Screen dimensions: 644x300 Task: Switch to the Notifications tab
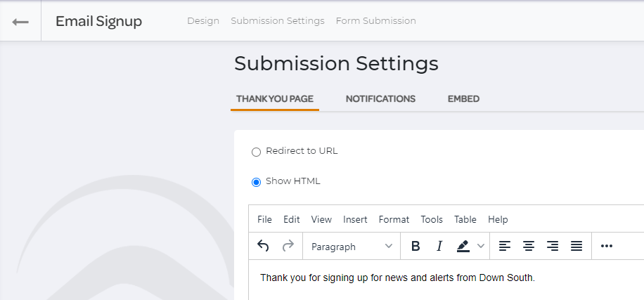click(380, 99)
